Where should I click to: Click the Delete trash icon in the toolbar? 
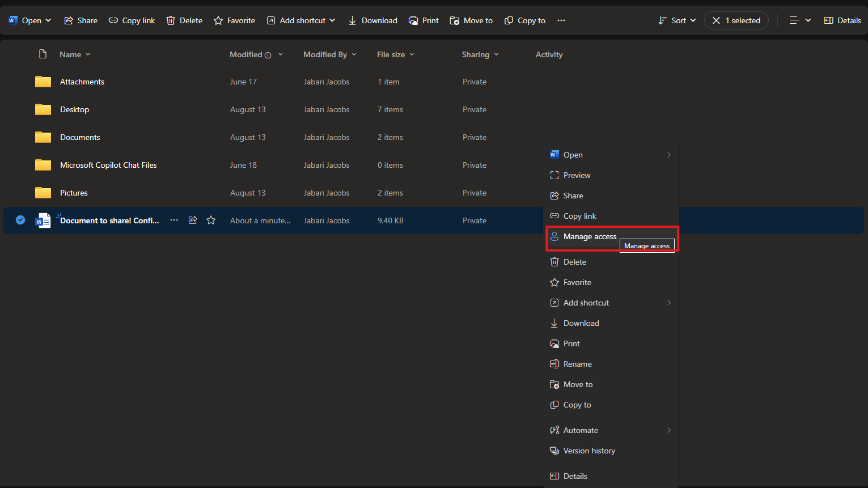click(x=171, y=20)
